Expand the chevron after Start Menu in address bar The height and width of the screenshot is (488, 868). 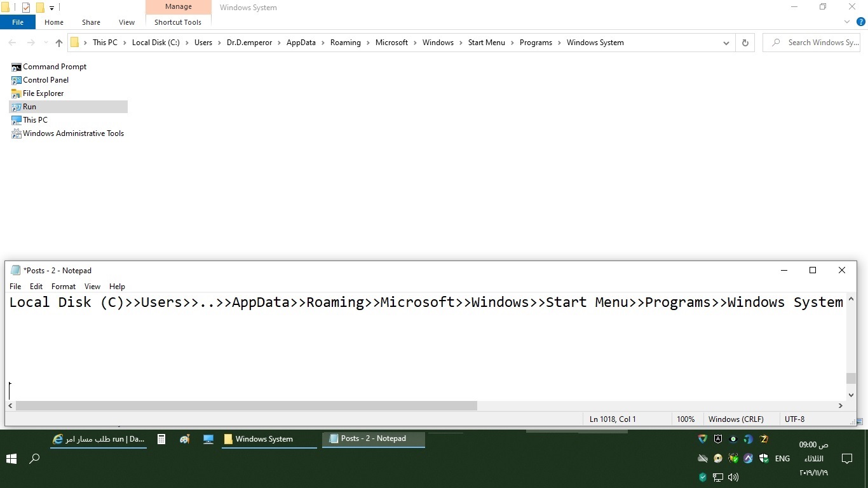click(512, 43)
